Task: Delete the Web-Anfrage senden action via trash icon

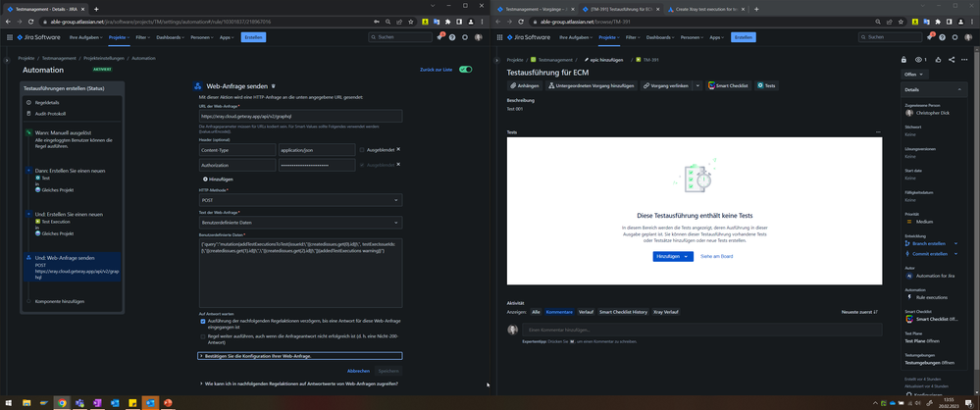Action: [273, 86]
